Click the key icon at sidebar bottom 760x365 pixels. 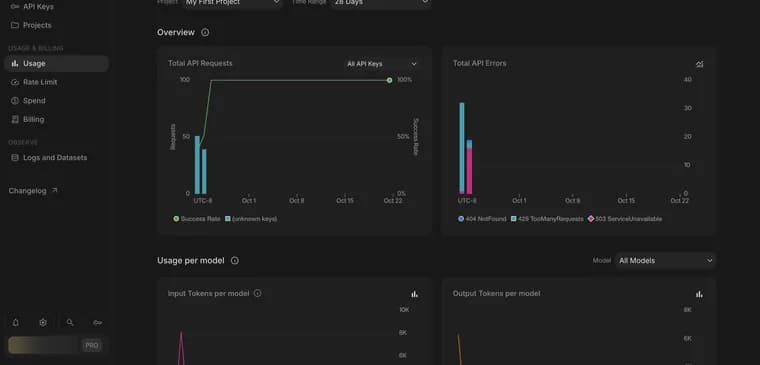point(97,323)
